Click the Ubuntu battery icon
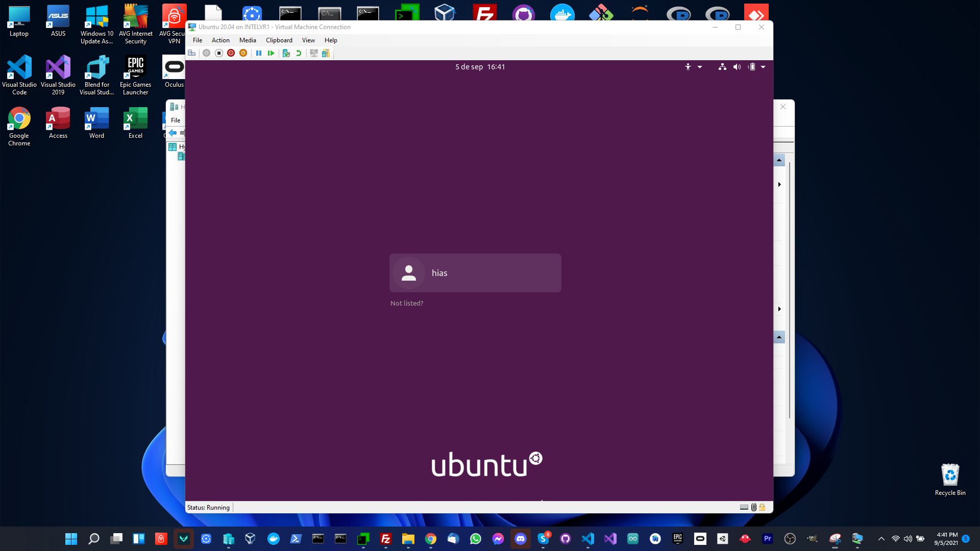The height and width of the screenshot is (551, 980). point(752,67)
